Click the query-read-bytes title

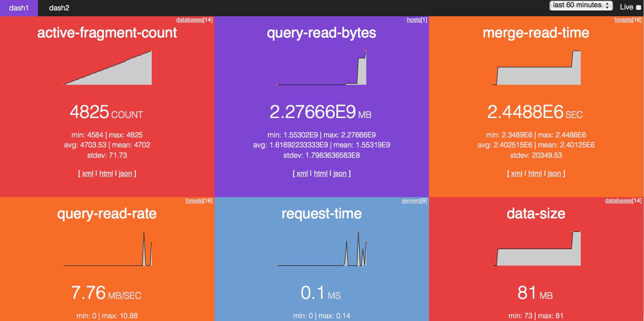click(x=322, y=33)
